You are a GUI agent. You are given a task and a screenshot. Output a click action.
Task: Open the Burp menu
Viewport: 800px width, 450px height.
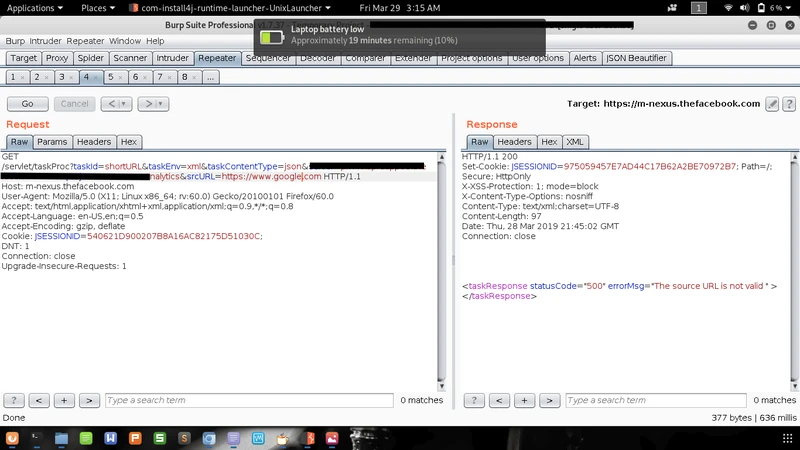(15, 41)
